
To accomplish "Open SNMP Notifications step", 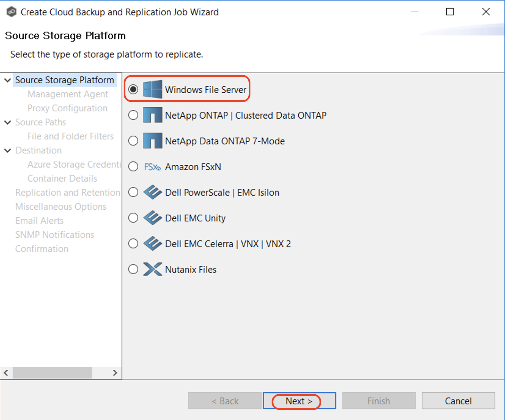I will pyautogui.click(x=55, y=235).
